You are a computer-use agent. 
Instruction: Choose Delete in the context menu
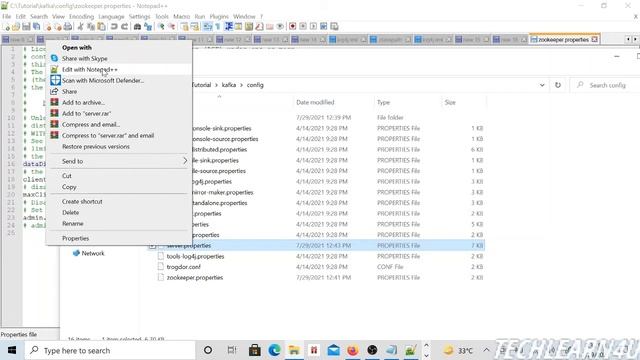118,213
